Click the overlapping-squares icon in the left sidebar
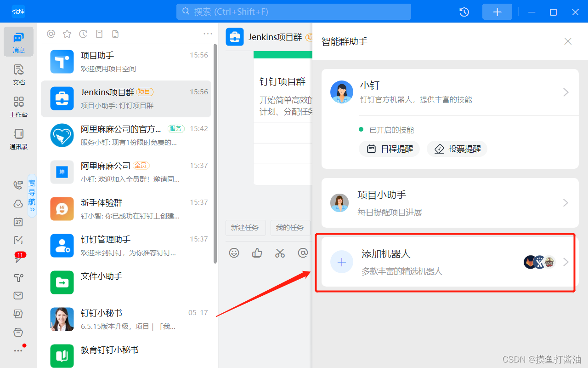This screenshot has height=368, width=588. coord(18,314)
